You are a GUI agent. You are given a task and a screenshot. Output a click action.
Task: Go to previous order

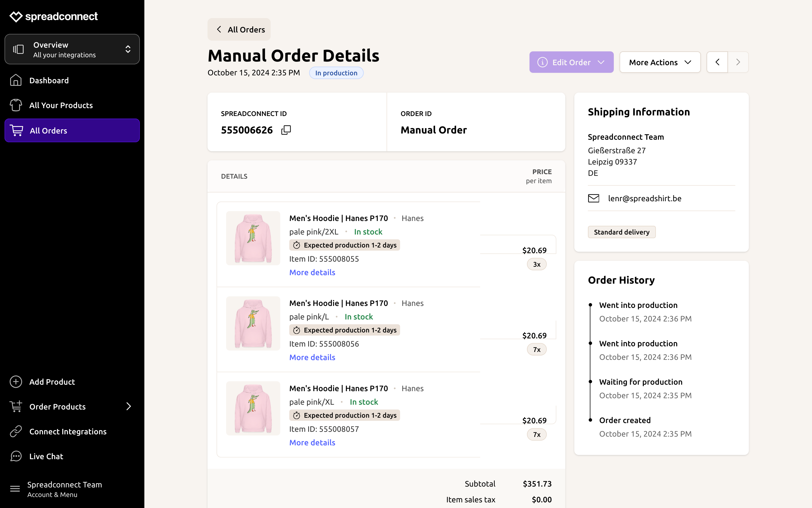pyautogui.click(x=717, y=62)
